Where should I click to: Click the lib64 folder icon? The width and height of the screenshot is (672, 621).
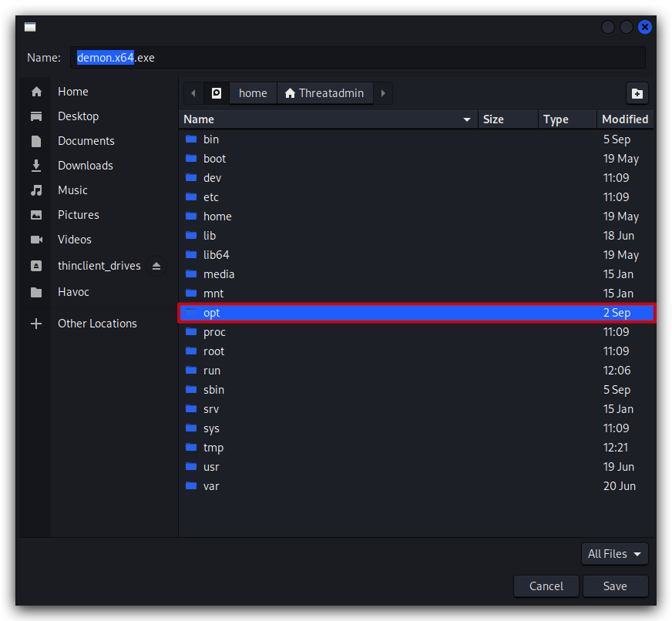[x=191, y=254]
